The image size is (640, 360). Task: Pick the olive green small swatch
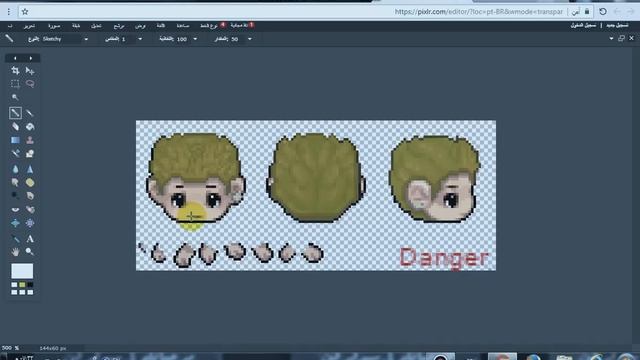22,284
